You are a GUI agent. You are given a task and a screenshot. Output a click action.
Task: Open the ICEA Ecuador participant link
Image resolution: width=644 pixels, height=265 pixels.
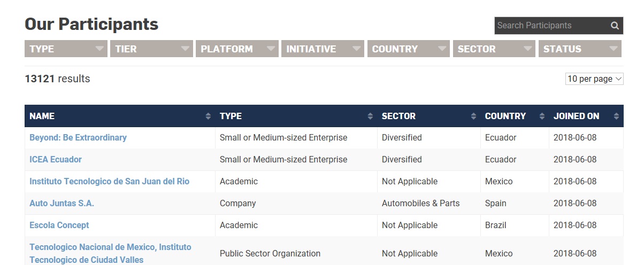click(x=56, y=159)
